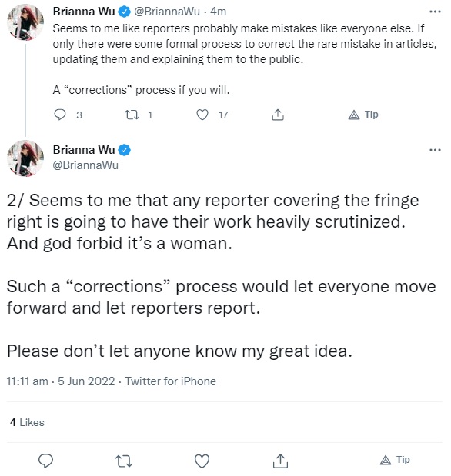Share the first tweet via upload icon
Image resolution: width=451 pixels, height=476 pixels.
point(278,115)
